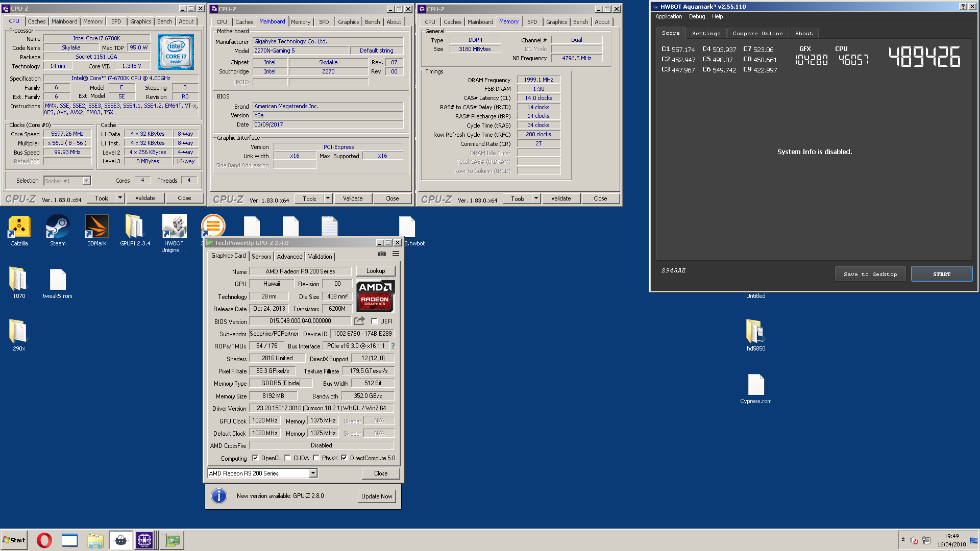The height and width of the screenshot is (551, 980).
Task: Show hidden tray icons chevron
Action: (903, 540)
